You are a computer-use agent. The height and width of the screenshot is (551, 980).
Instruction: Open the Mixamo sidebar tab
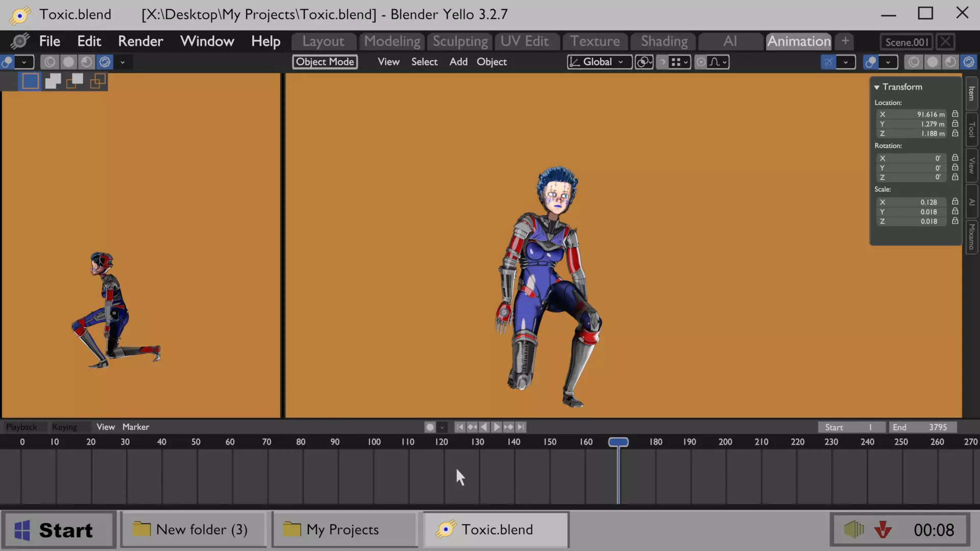[972, 236]
